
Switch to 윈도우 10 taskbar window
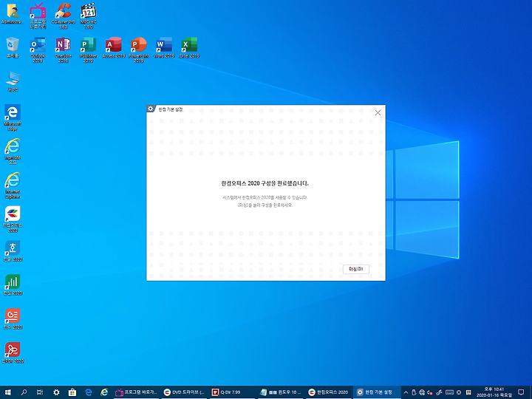280,392
